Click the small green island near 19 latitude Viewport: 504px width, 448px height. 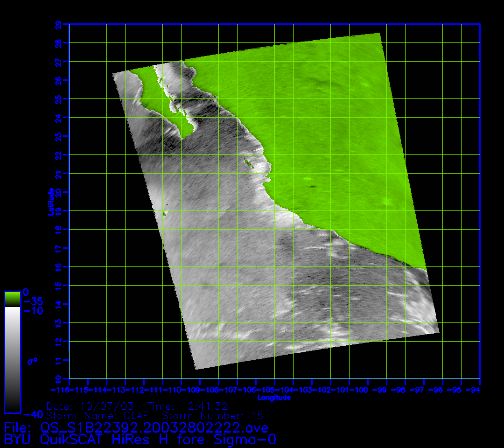point(164,214)
